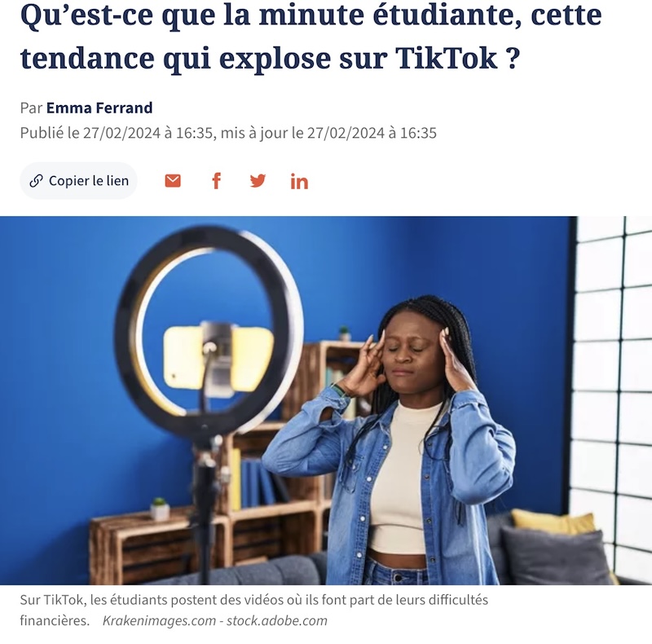Share the article on LinkedIn
Screen dimensions: 652x644
pos(299,182)
